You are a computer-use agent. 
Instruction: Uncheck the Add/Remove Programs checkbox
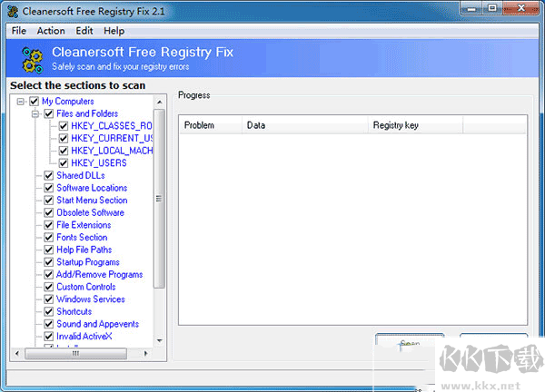pos(49,275)
